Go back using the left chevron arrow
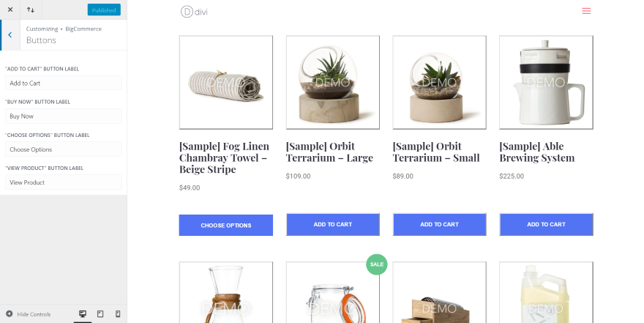Screen dimensions: 644x323 (x=10, y=35)
